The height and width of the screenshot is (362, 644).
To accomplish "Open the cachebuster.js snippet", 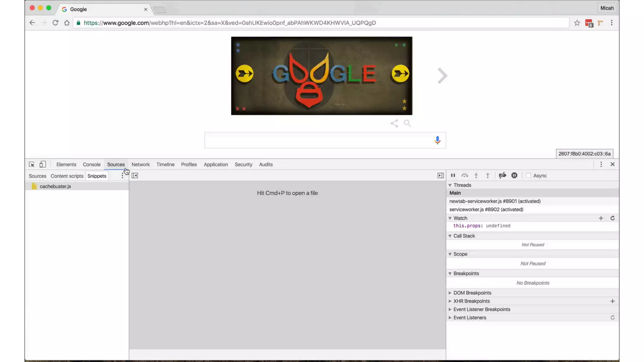I will coord(55,186).
